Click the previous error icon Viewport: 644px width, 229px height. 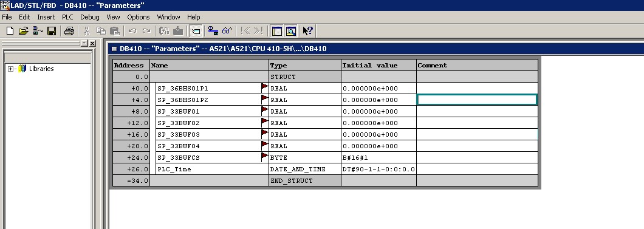coord(245,31)
